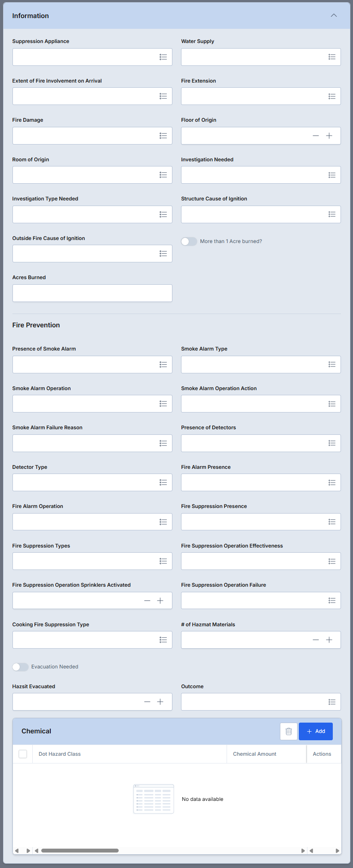Click the plus icon for Sprinklers Activated

point(160,600)
